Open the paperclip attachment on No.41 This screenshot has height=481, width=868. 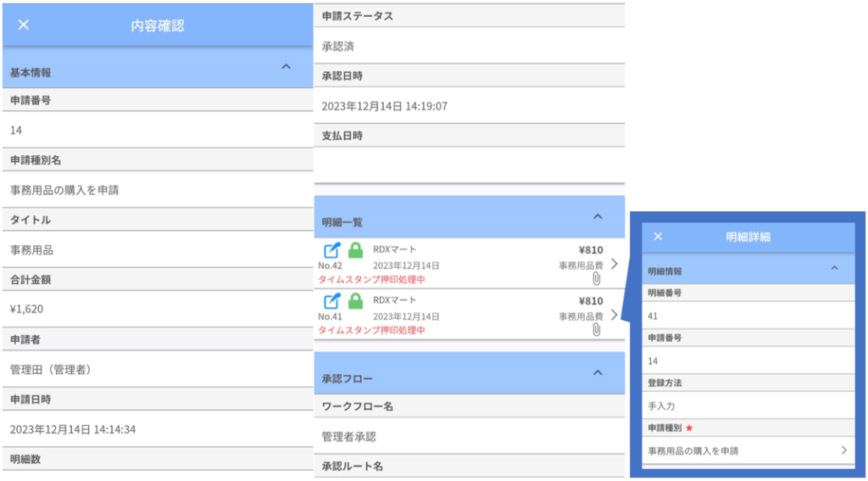[x=596, y=329]
